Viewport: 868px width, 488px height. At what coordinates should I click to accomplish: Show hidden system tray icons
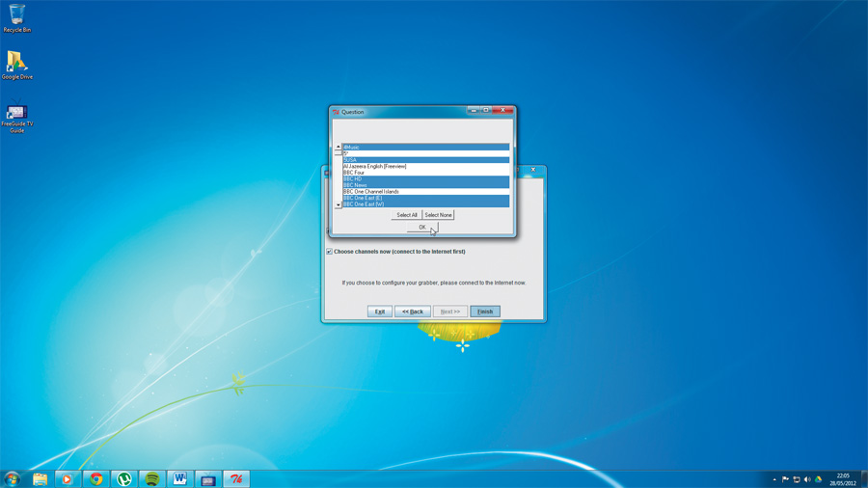click(x=773, y=479)
